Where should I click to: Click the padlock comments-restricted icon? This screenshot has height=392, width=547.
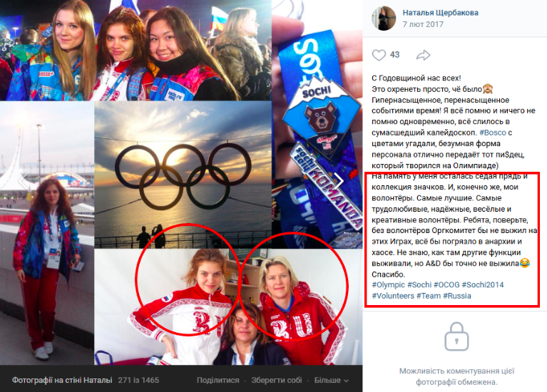[x=456, y=337]
